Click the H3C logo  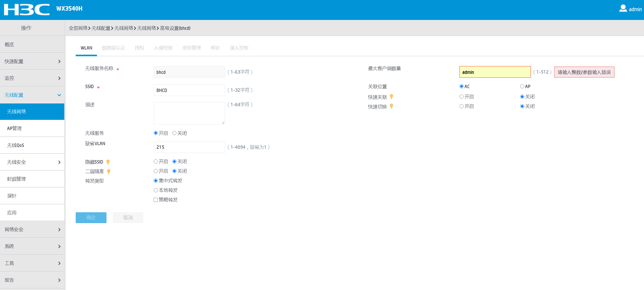(27, 9)
